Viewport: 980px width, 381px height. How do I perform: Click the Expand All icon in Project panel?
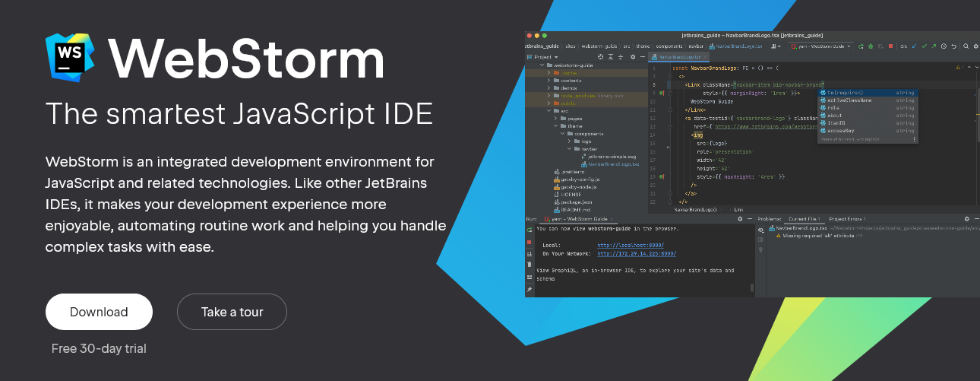pyautogui.click(x=611, y=57)
